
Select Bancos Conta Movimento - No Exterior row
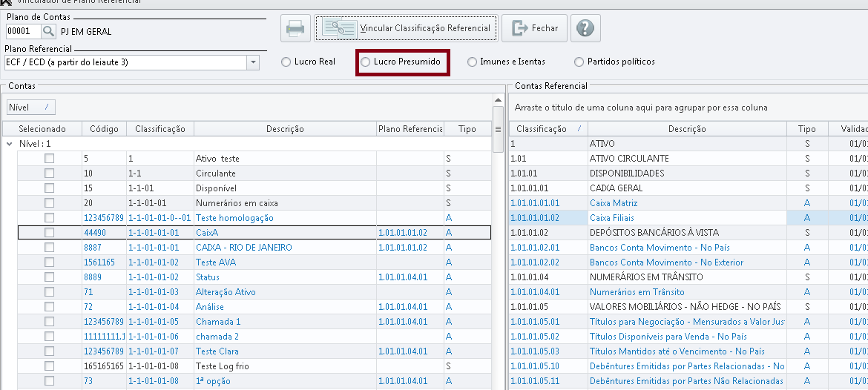[x=688, y=262]
